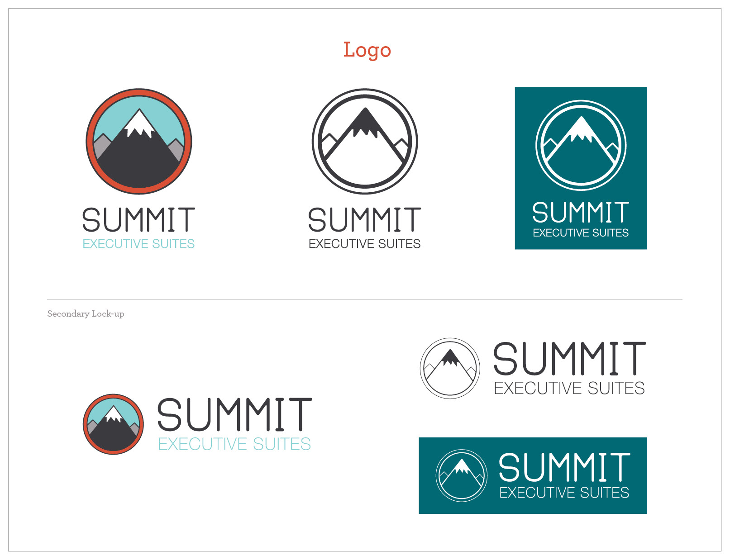The image size is (730, 560).
Task: Click the teal square logo background
Action: click(581, 168)
